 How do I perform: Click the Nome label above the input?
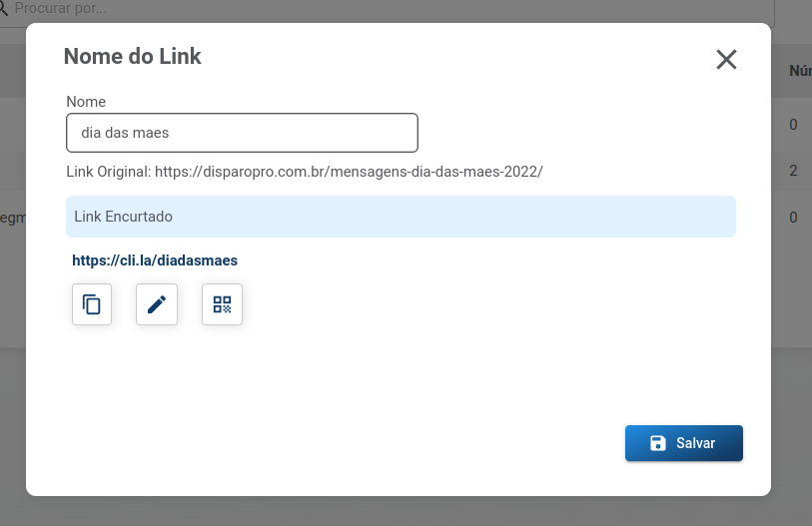(x=86, y=102)
